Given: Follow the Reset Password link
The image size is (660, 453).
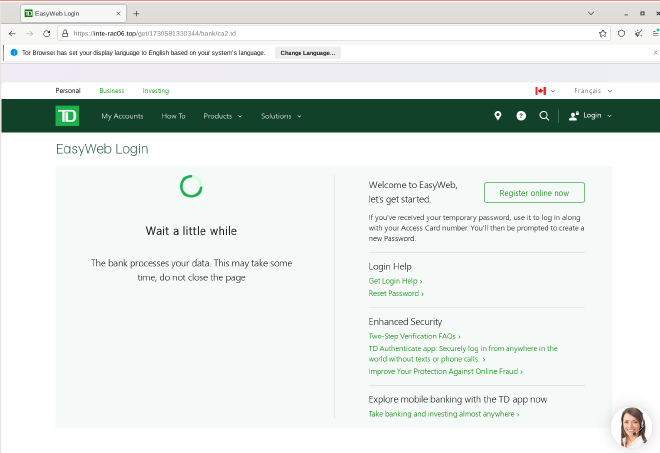Looking at the screenshot, I should coord(396,294).
